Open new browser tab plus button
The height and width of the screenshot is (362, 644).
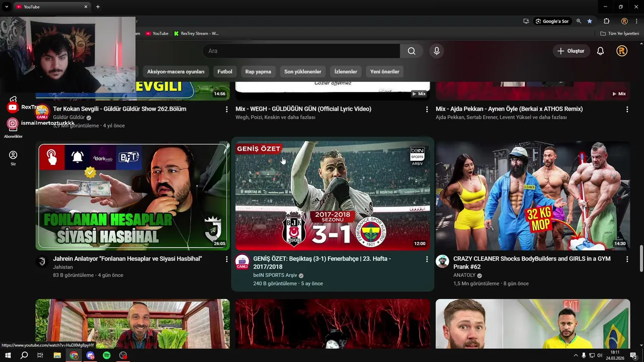[98, 7]
